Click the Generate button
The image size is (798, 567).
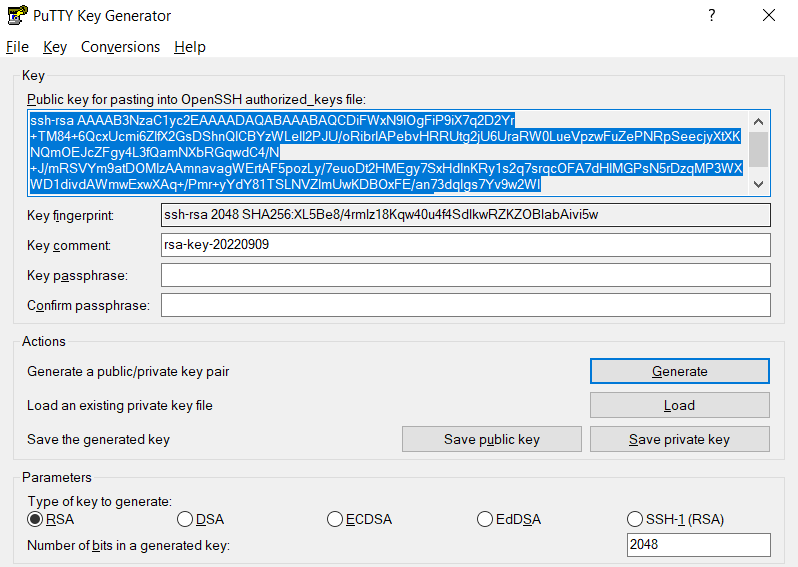click(x=679, y=371)
